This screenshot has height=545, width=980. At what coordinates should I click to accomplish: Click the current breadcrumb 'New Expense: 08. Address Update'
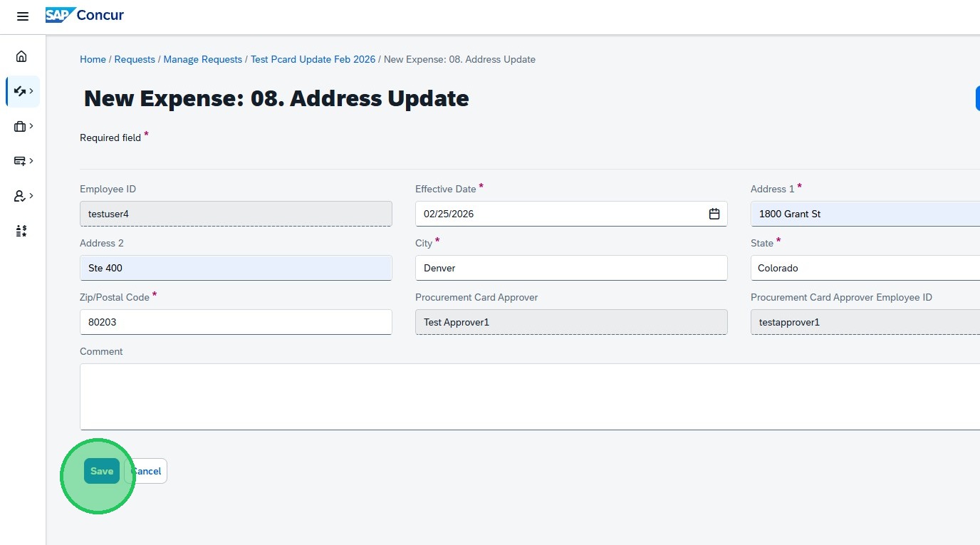coord(459,59)
